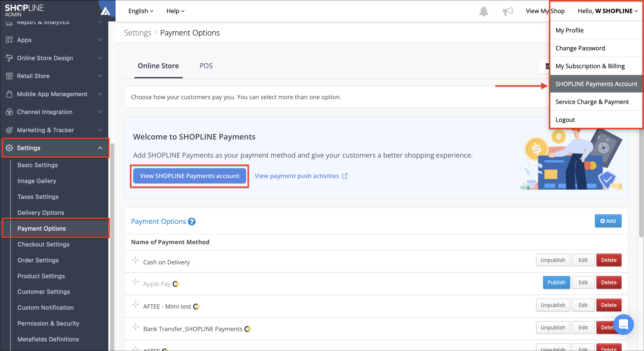Image resolution: width=644 pixels, height=351 pixels.
Task: Publish Apple Pay payment method
Action: pos(556,283)
